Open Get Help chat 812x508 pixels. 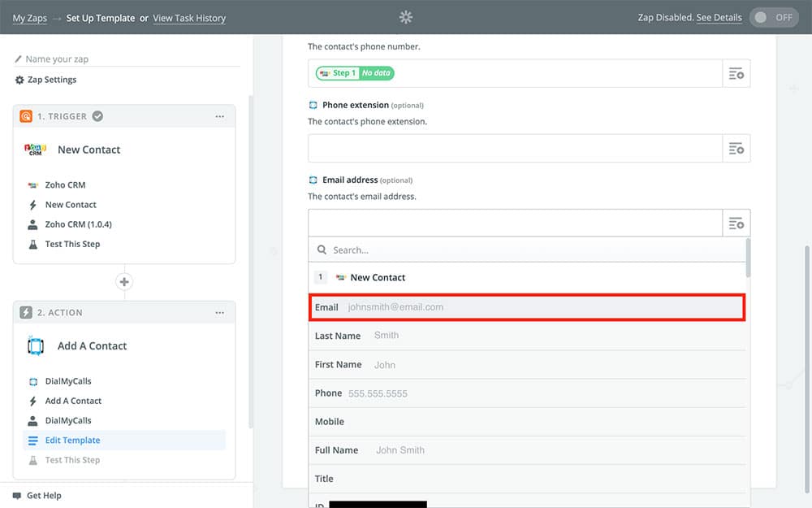pos(43,496)
